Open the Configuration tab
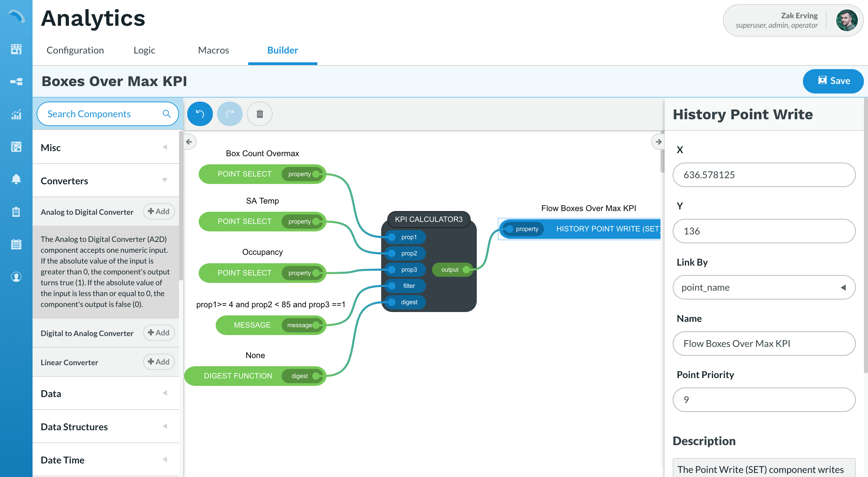 [x=75, y=50]
